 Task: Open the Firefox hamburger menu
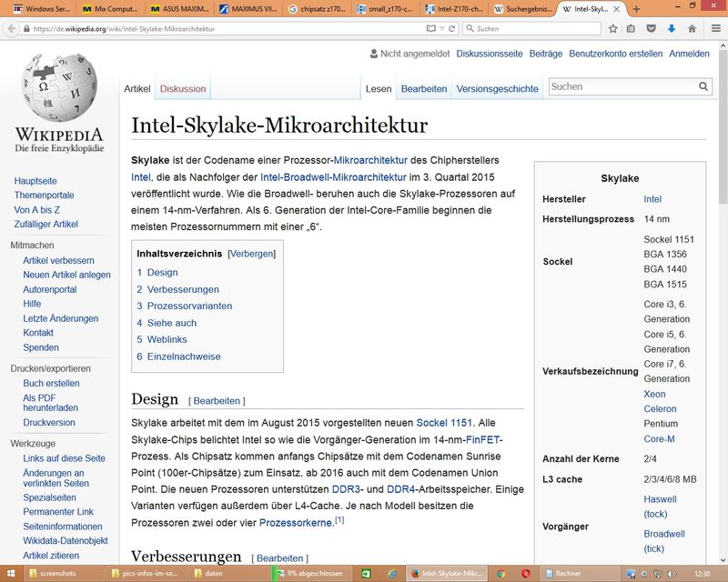click(x=714, y=28)
